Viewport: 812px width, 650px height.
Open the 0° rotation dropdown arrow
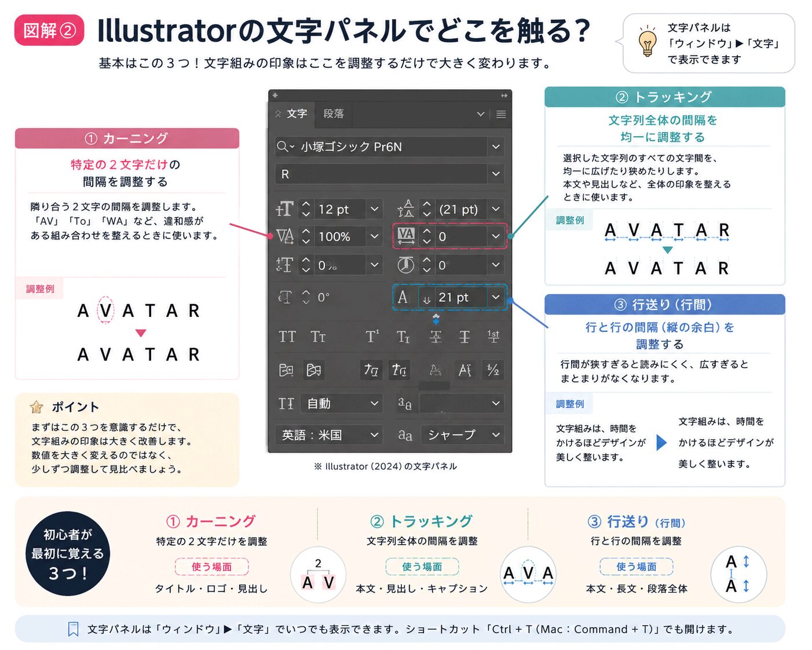click(496, 265)
